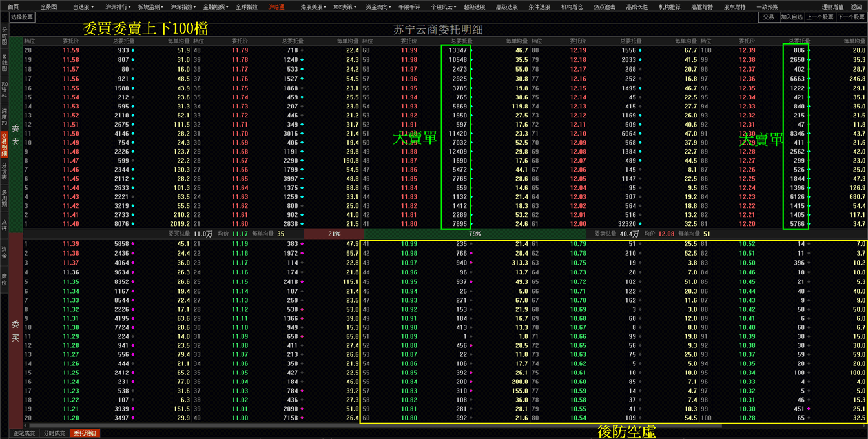Open the 全景图 menu item
The image size is (868, 439).
pyautogui.click(x=48, y=6)
